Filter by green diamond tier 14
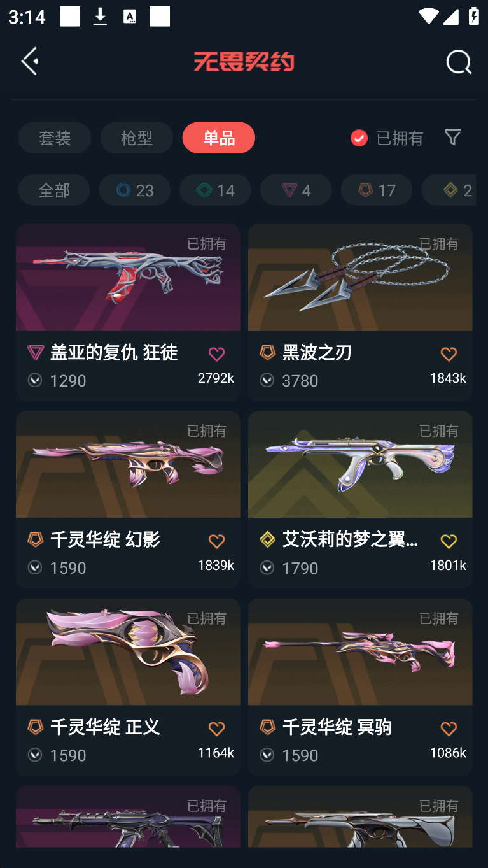 coord(215,190)
